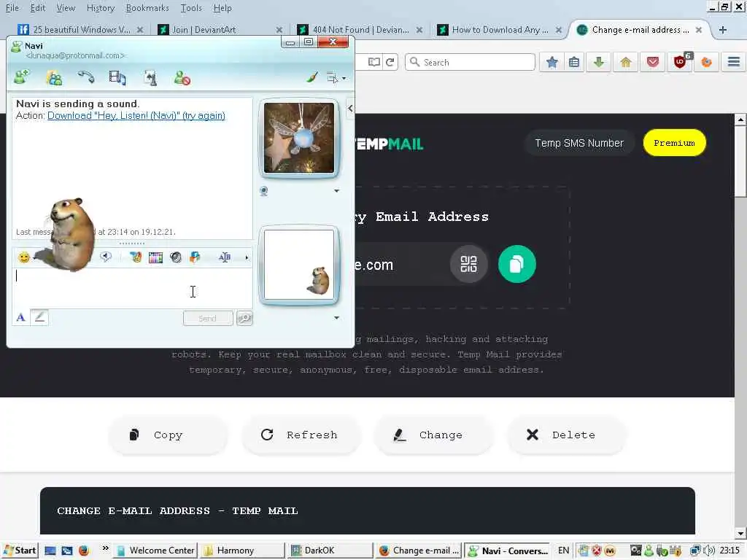Viewport: 747px width, 560px height.
Task: Open the text translation AB icon
Action: click(x=225, y=257)
